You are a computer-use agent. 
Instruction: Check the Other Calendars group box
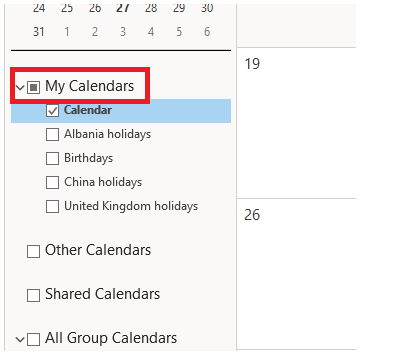click(x=33, y=252)
